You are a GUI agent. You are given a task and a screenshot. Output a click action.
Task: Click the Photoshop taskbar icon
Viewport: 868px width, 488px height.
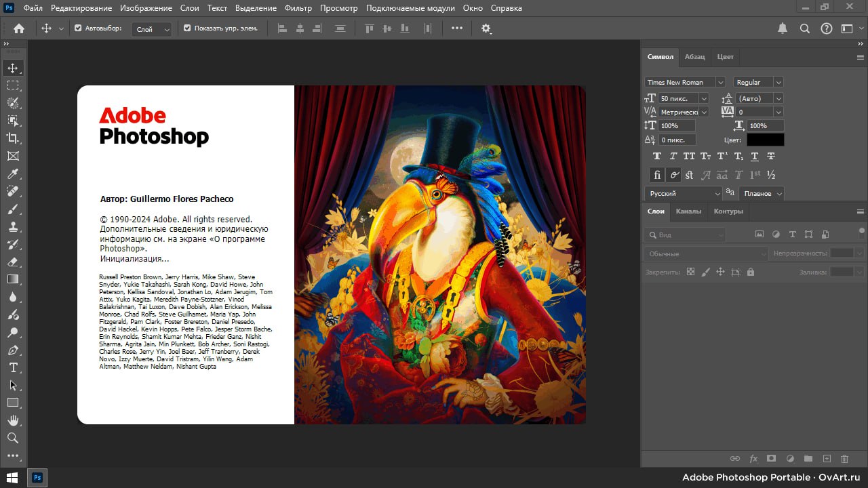tap(38, 478)
